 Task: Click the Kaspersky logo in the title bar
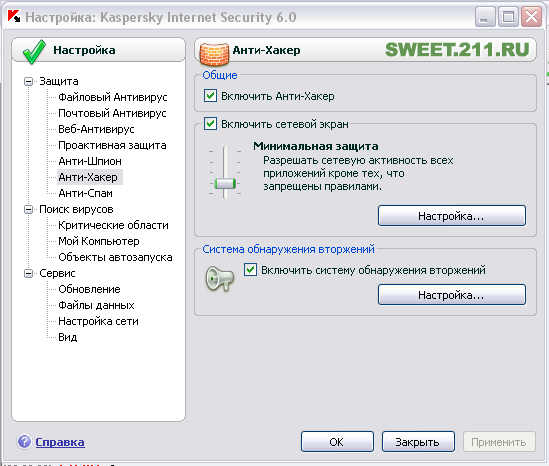tap(14, 16)
